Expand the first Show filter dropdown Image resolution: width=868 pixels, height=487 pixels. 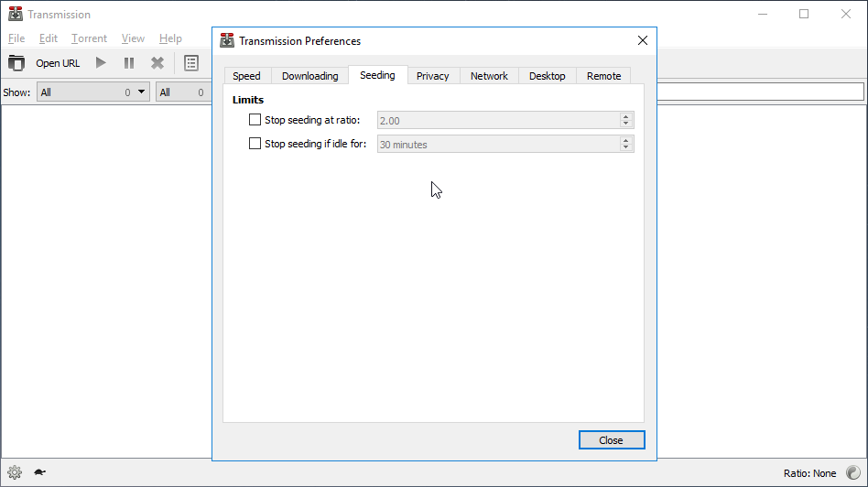[93, 92]
